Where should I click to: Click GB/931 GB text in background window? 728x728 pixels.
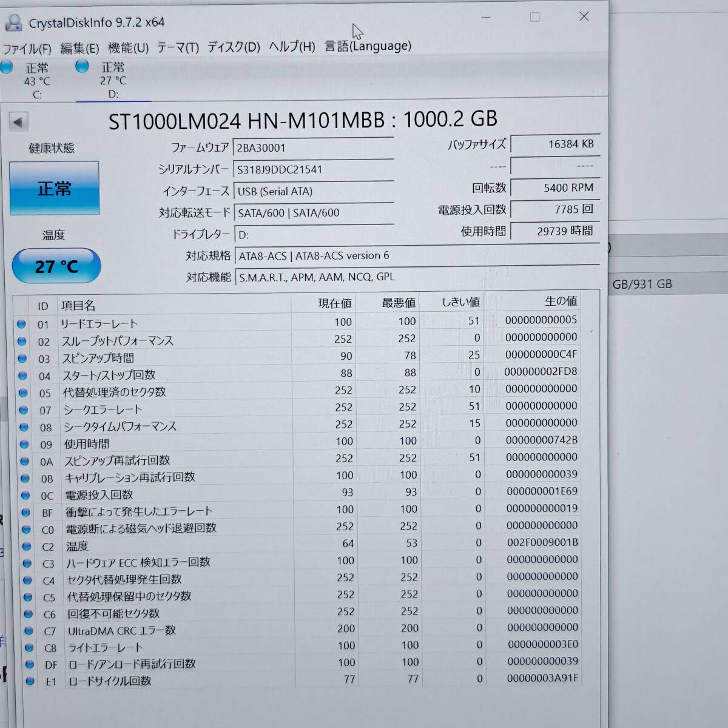point(642,284)
